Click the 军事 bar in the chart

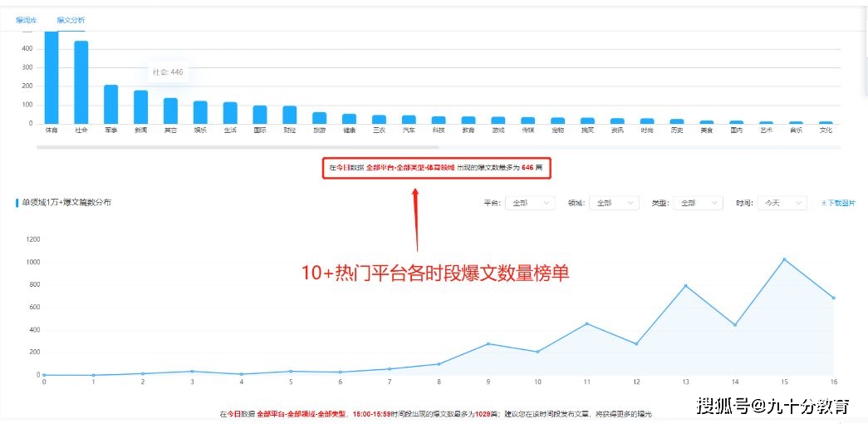pos(111,104)
